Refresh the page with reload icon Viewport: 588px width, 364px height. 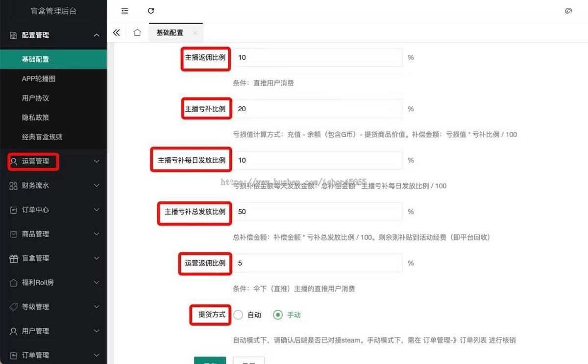[x=151, y=11]
